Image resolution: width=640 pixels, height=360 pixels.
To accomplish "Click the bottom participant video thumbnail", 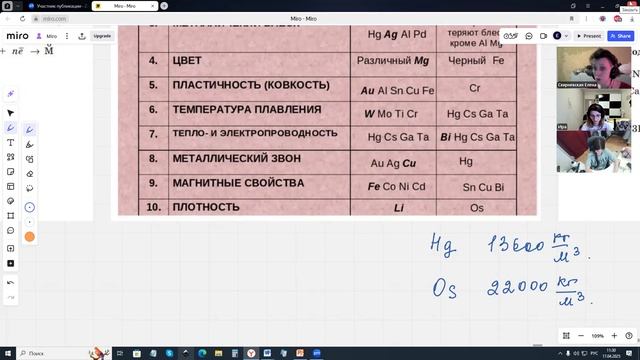I will (x=594, y=151).
